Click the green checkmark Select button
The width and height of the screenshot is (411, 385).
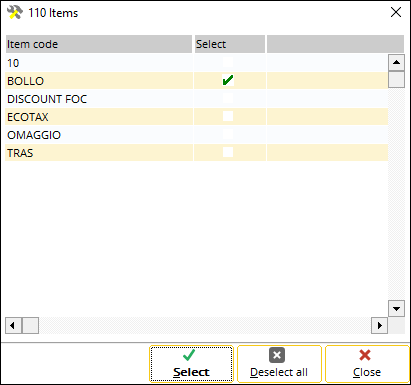(x=191, y=364)
